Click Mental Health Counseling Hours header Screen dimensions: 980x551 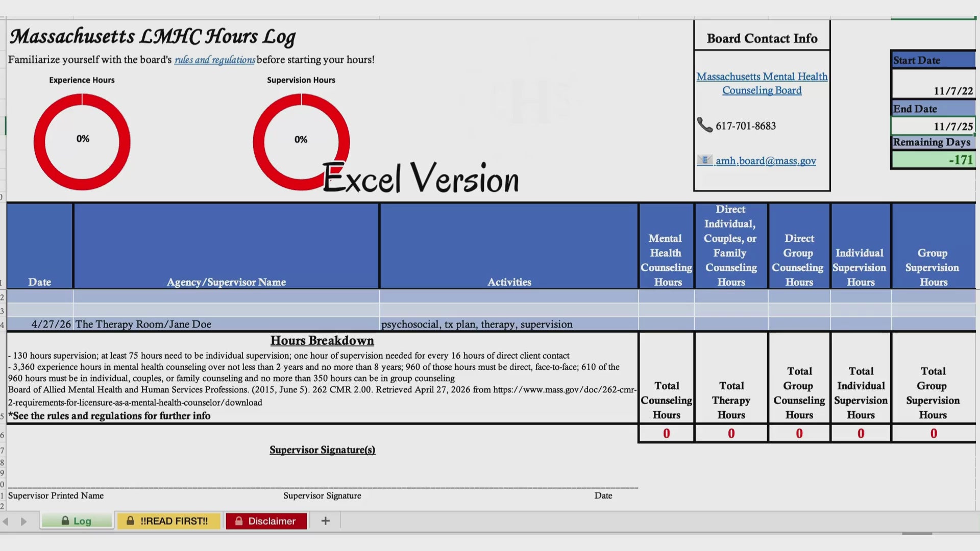click(667, 246)
